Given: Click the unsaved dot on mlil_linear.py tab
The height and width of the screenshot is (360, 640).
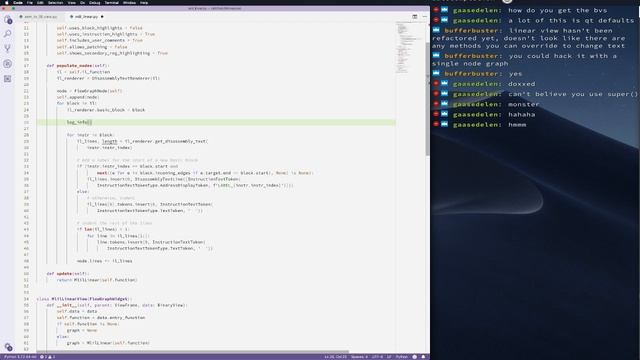Looking at the screenshot, I should click(x=102, y=17).
